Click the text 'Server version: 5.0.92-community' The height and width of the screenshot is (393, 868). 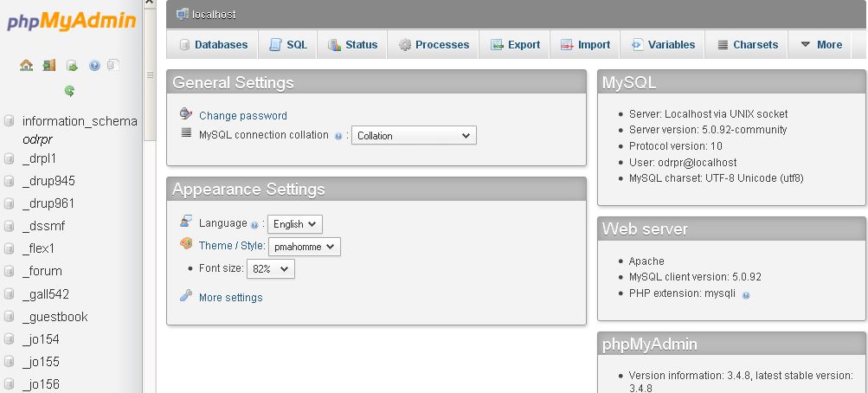(x=708, y=130)
